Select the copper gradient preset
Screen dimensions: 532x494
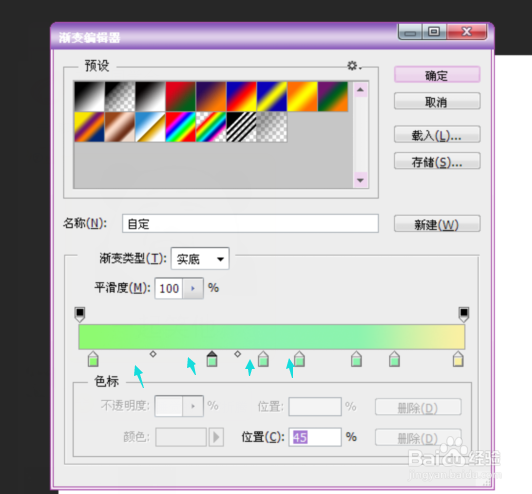click(x=120, y=127)
